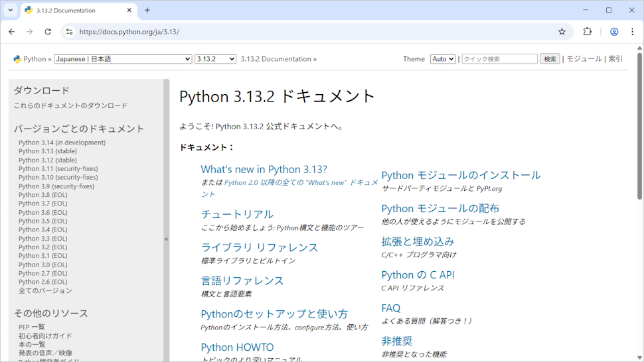
Task: Click the 検索 search button
Action: (550, 59)
